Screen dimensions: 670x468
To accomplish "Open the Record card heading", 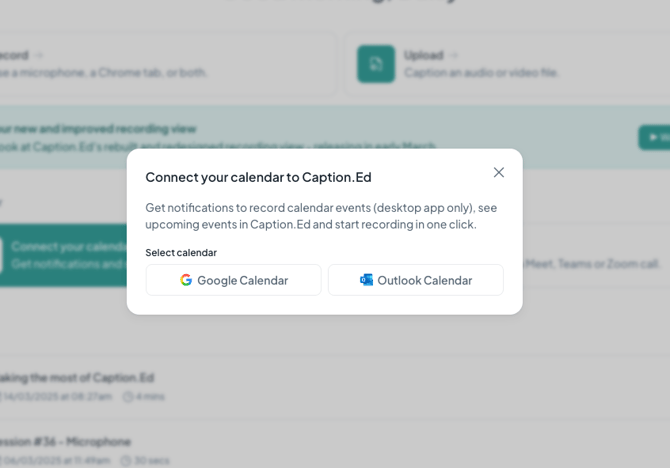I will 14,55.
